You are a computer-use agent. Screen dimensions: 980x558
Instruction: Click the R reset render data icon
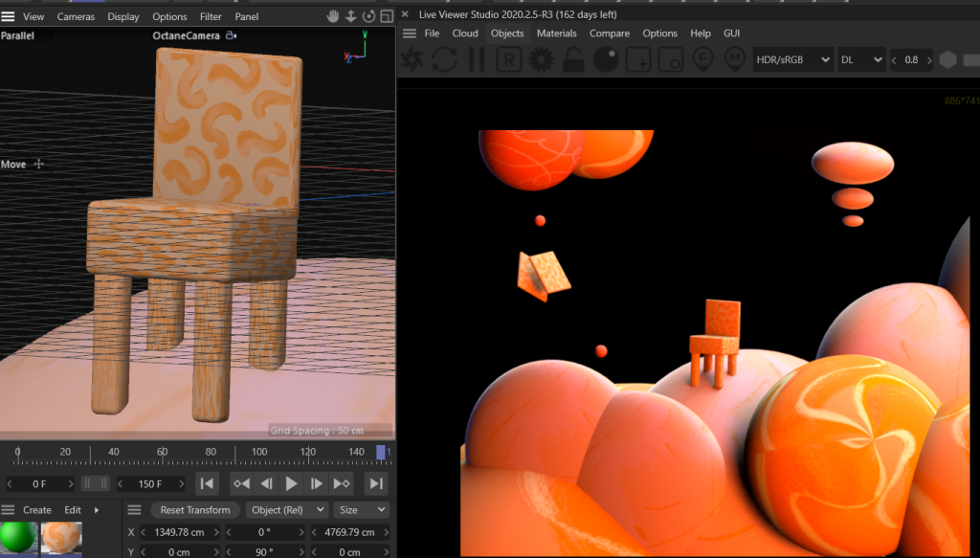pyautogui.click(x=509, y=60)
